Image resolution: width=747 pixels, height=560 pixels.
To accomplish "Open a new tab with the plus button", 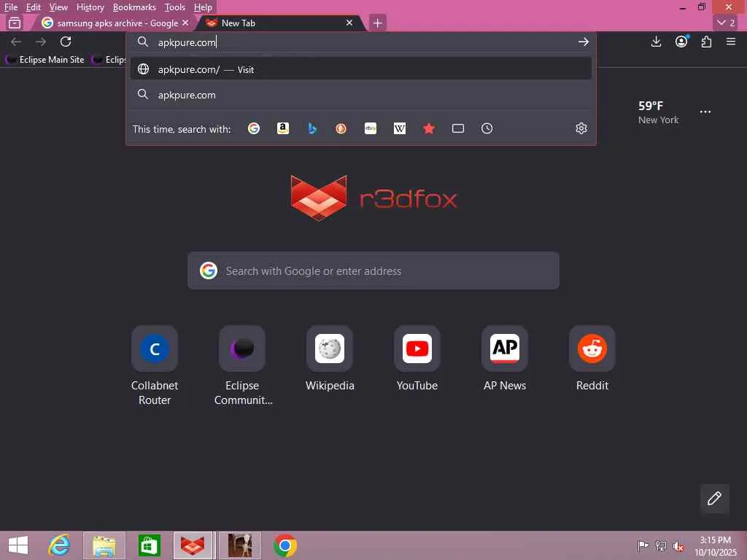I will (x=377, y=23).
